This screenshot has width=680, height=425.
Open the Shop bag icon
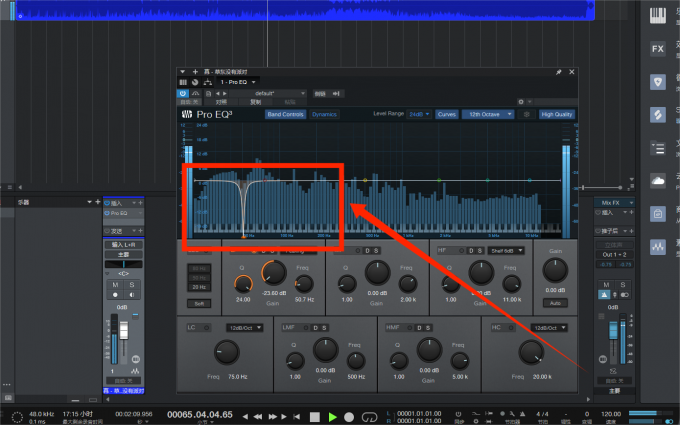(x=657, y=214)
